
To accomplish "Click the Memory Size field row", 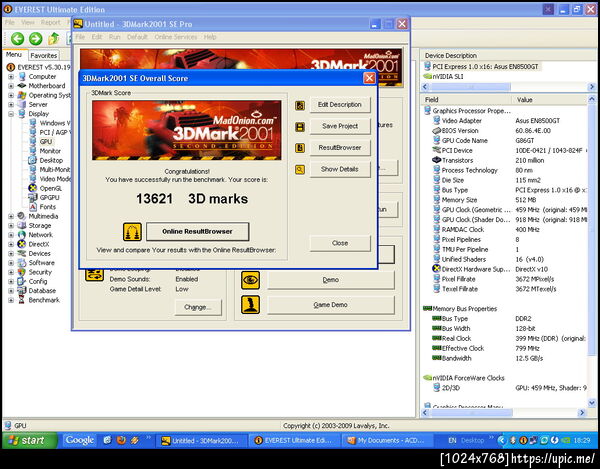I will pos(505,200).
